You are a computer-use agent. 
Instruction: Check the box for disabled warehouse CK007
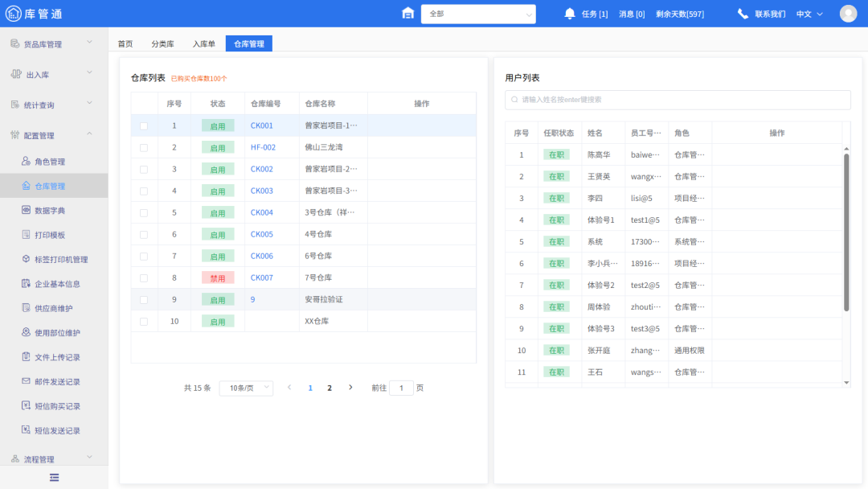[x=144, y=278]
